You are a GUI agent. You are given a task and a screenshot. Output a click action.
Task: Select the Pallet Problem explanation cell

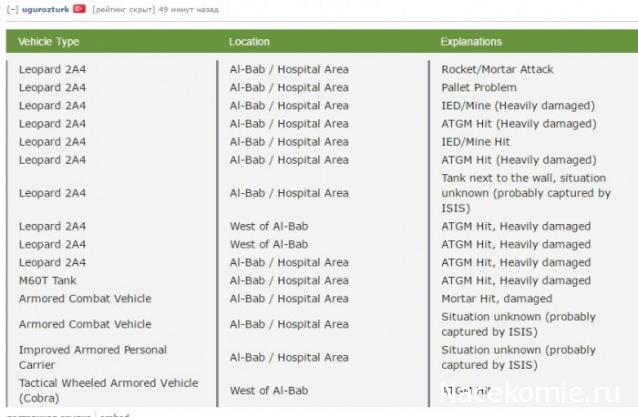(479, 87)
